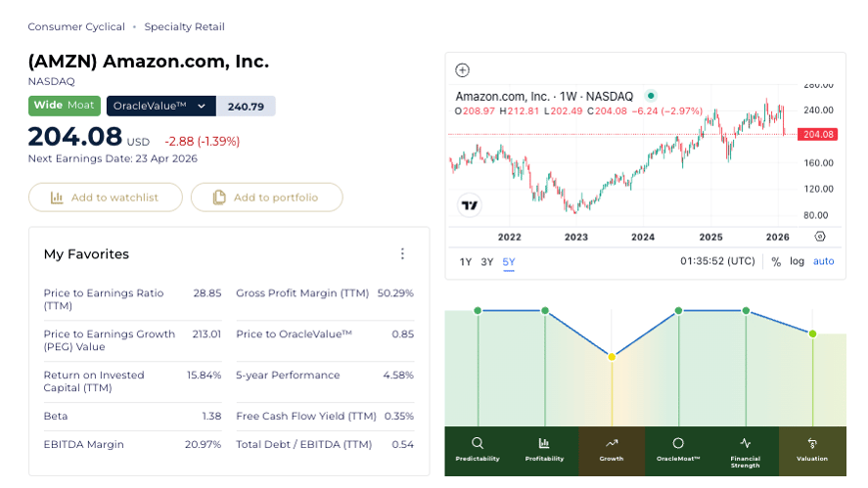Click Add to portfolio button

pyautogui.click(x=267, y=198)
